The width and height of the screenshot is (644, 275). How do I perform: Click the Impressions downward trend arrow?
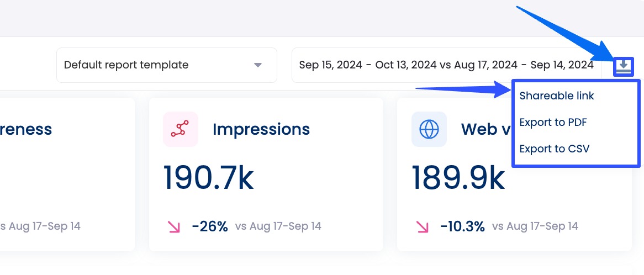[174, 226]
